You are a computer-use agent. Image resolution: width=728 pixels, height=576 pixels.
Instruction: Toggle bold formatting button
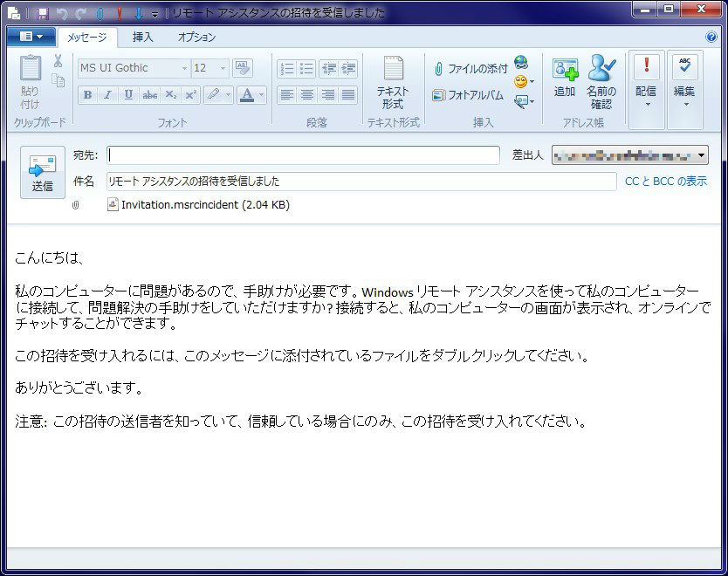[x=87, y=95]
